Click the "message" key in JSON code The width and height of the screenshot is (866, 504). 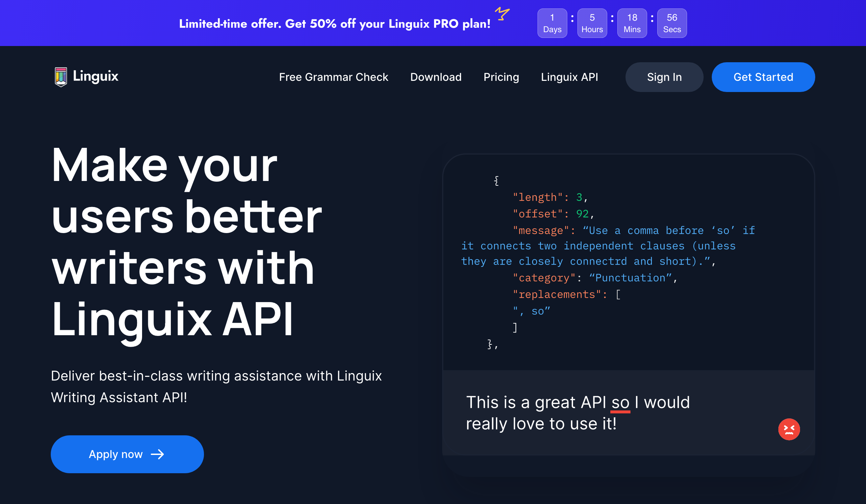pyautogui.click(x=541, y=230)
